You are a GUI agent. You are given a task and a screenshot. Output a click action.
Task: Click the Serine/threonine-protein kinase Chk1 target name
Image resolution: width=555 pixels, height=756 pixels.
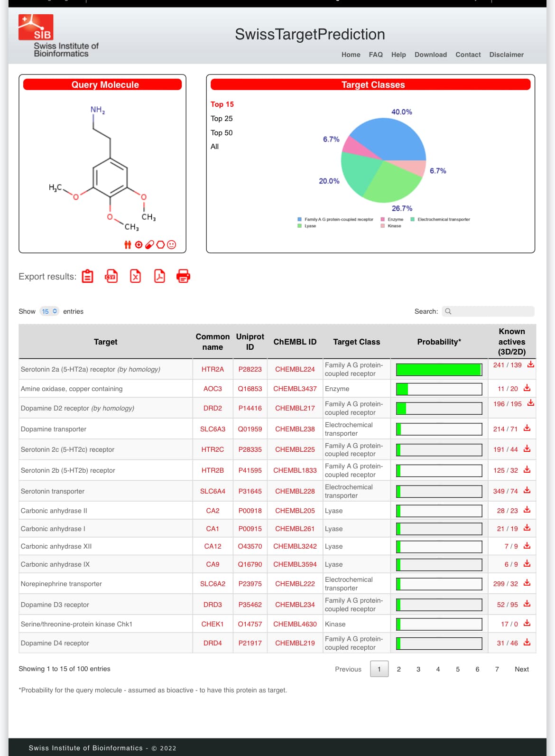coord(76,624)
